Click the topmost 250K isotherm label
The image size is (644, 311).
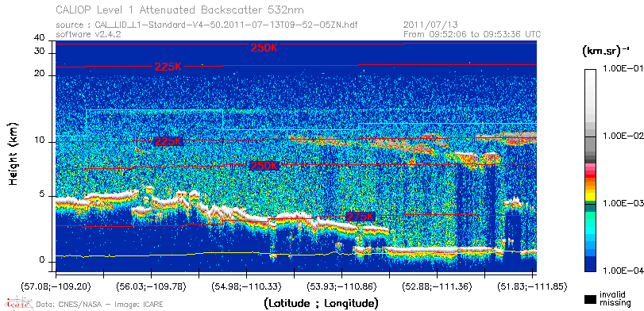264,48
